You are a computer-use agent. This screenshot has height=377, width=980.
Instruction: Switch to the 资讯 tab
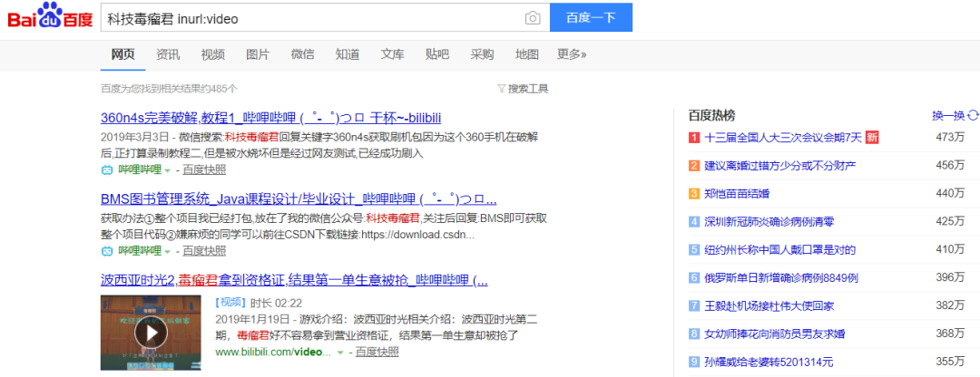pos(168,54)
